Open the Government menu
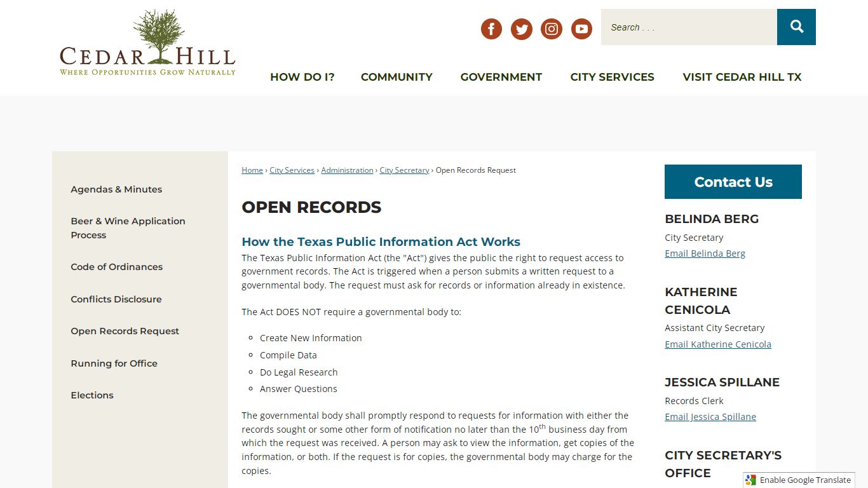The image size is (868, 488). (x=501, y=77)
